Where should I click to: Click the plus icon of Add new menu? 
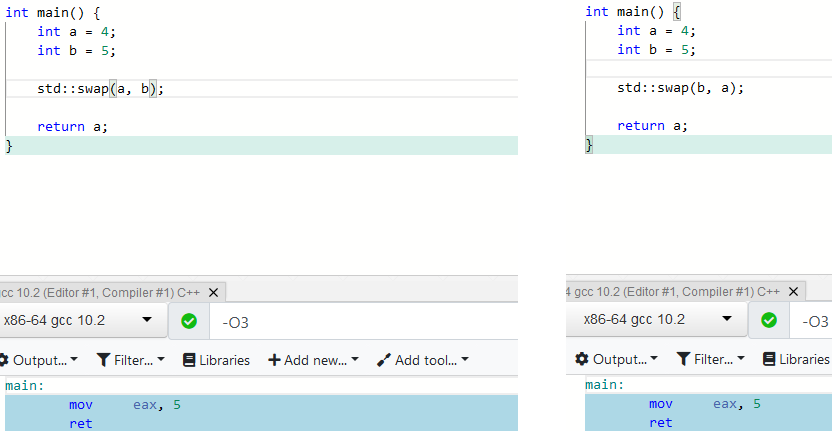click(x=274, y=360)
